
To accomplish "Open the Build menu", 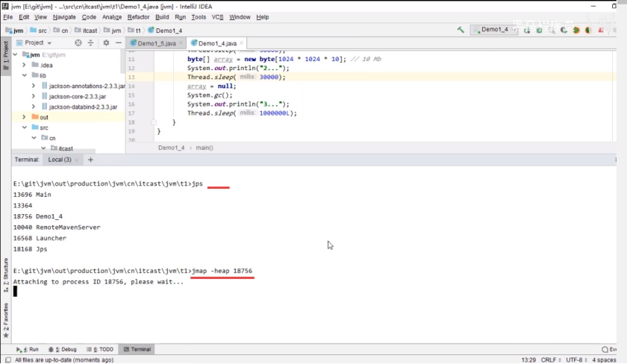I will point(162,17).
